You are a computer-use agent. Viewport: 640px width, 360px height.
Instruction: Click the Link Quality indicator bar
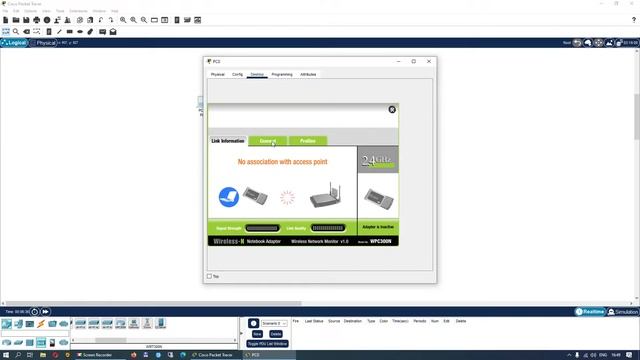click(328, 228)
